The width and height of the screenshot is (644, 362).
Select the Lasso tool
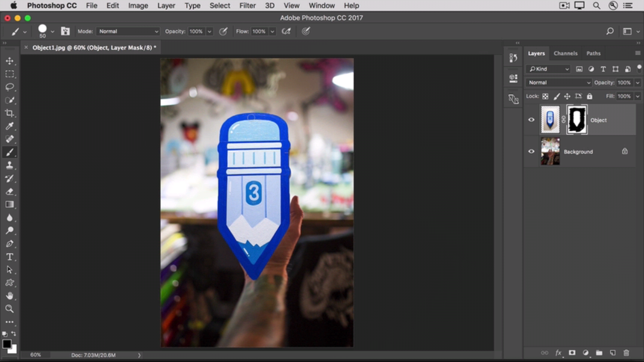pyautogui.click(x=10, y=87)
